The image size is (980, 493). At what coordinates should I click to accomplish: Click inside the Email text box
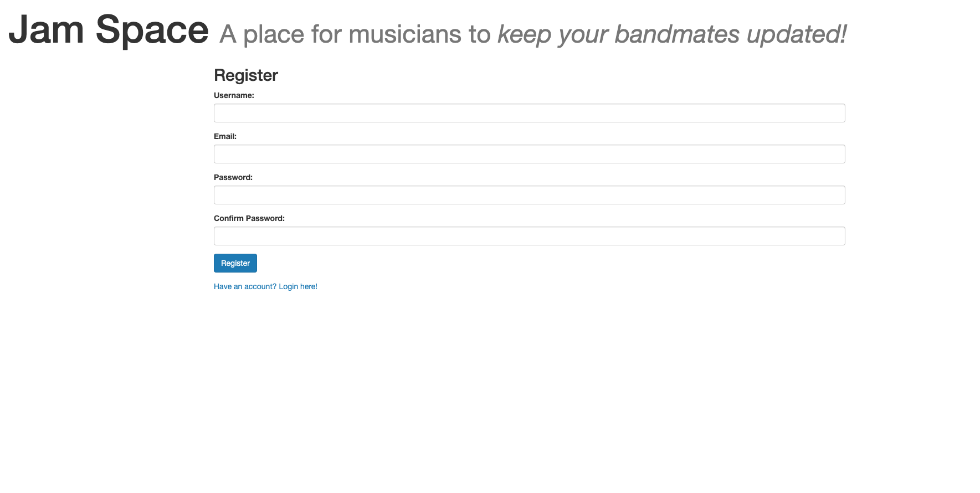tap(529, 153)
